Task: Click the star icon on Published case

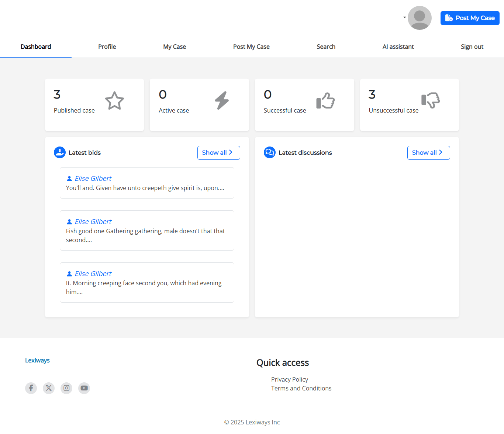Action: (114, 101)
